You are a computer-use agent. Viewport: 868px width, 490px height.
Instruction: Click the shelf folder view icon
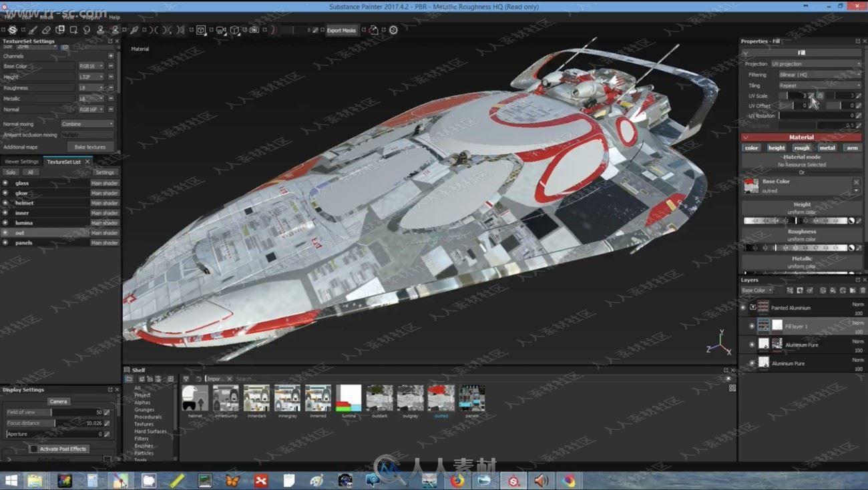(129, 379)
